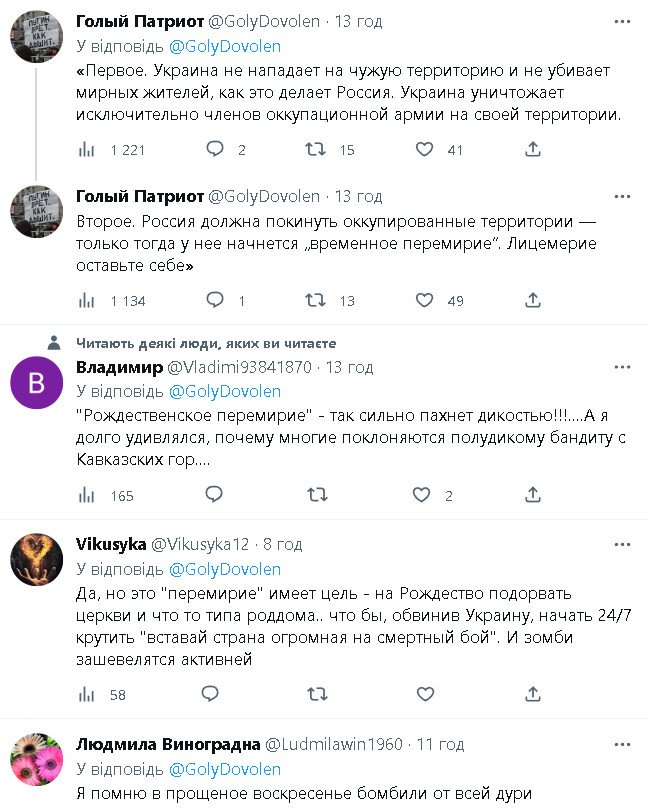Screen dimensions: 649x812
Task: View analytics showing 1 134 views
Action: [x=87, y=300]
